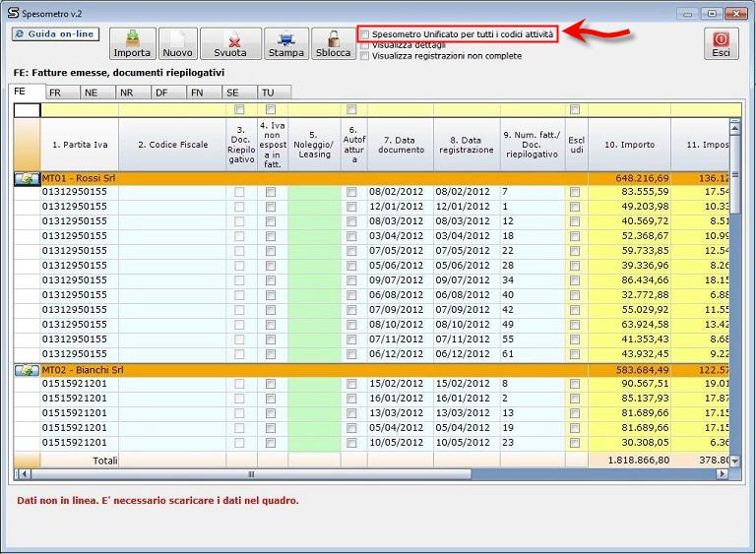This screenshot has width=756, height=554.
Task: Toggle Visualizza registrazioni non complete
Action: click(365, 56)
